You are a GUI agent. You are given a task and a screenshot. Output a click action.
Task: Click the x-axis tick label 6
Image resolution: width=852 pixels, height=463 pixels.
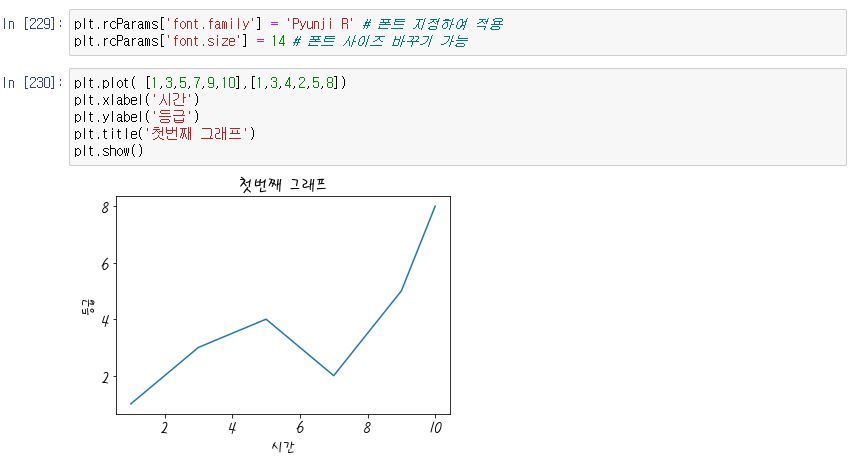point(299,428)
